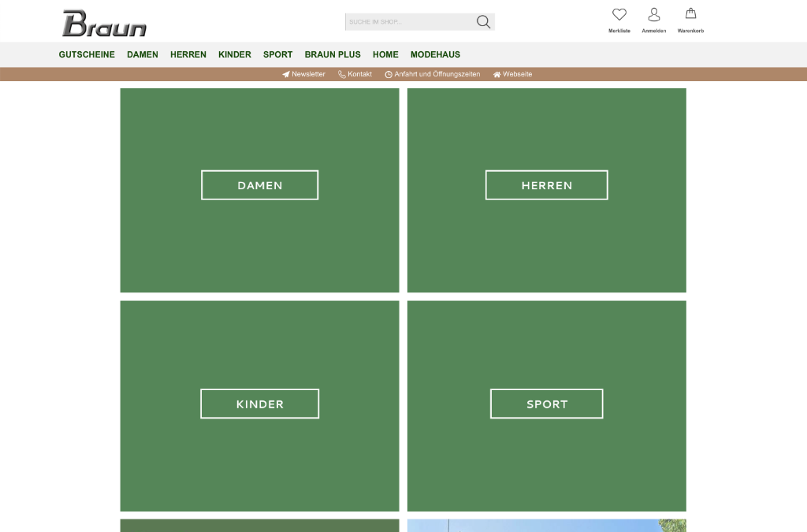
Task: Open the Warenkorb shopping bag icon
Action: pyautogui.click(x=690, y=14)
